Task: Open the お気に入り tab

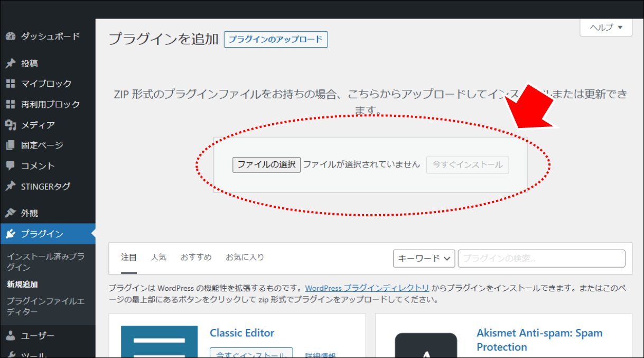Action: 245,258
